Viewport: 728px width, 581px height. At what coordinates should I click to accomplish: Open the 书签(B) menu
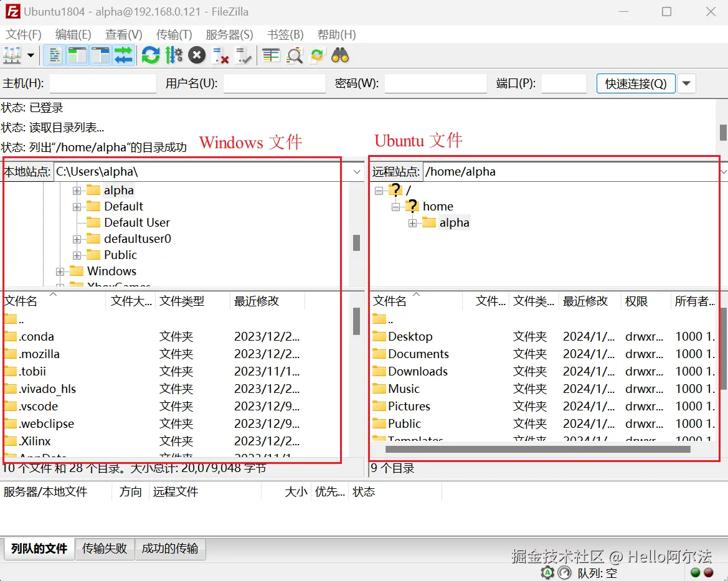tap(285, 35)
